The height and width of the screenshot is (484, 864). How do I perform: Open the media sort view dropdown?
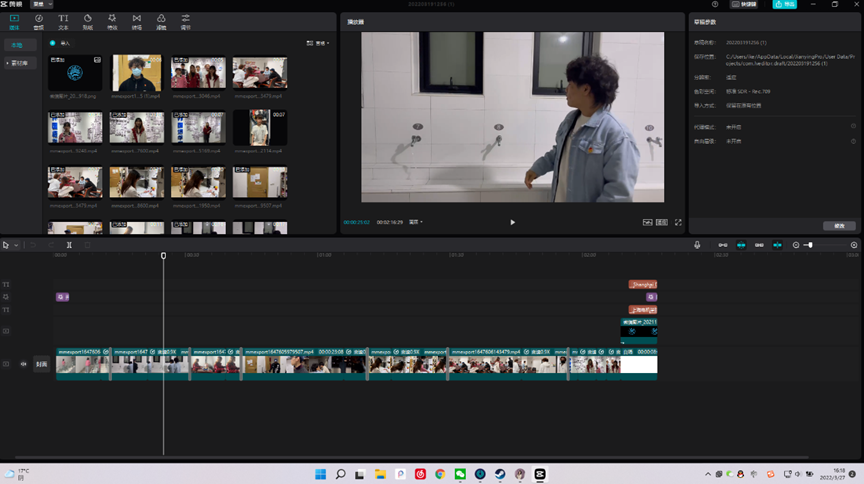pos(320,43)
